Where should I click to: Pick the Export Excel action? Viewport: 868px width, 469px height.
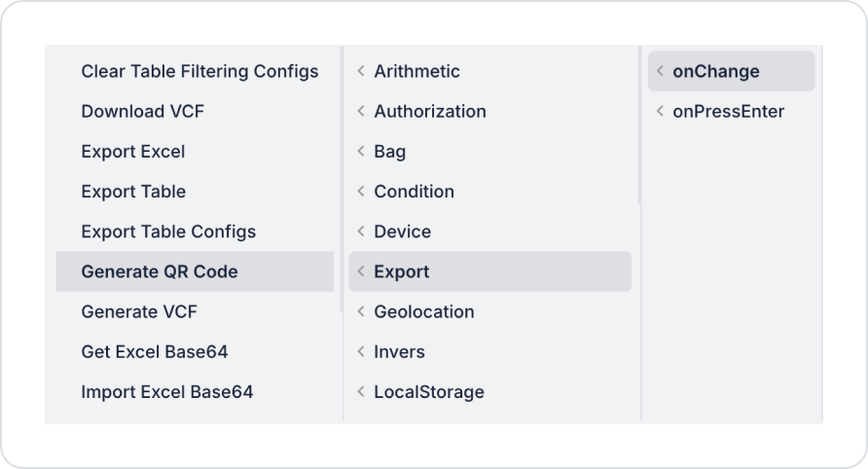pyautogui.click(x=133, y=152)
